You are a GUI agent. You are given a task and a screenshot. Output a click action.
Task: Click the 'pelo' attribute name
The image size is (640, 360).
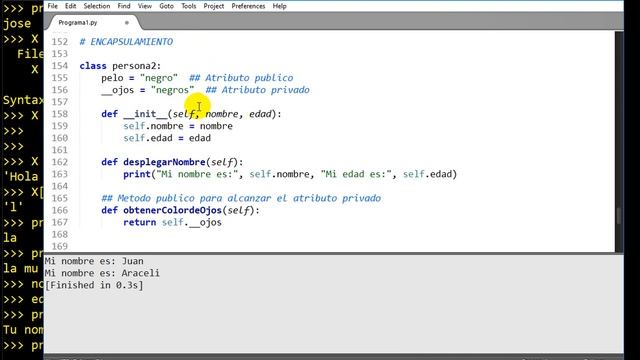click(112, 78)
